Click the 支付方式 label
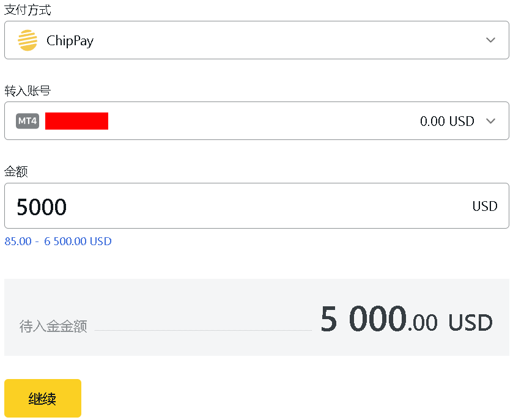This screenshot has width=513, height=420. point(28,10)
